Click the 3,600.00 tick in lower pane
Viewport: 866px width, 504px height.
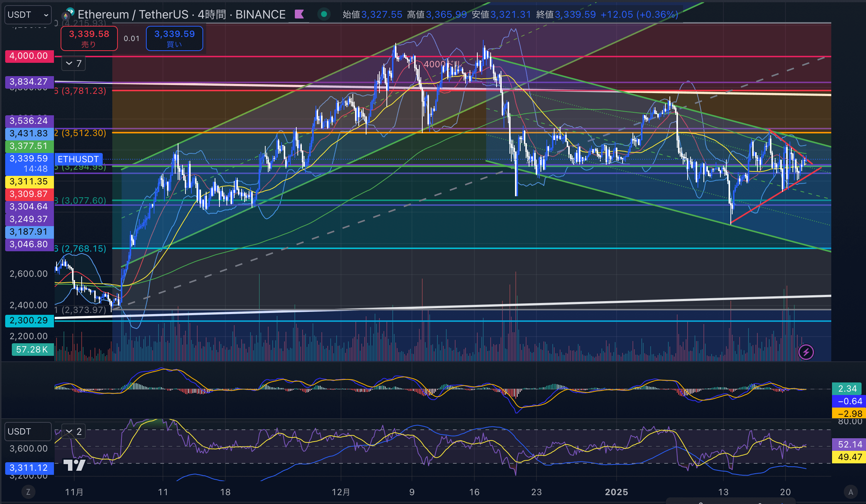tap(29, 449)
